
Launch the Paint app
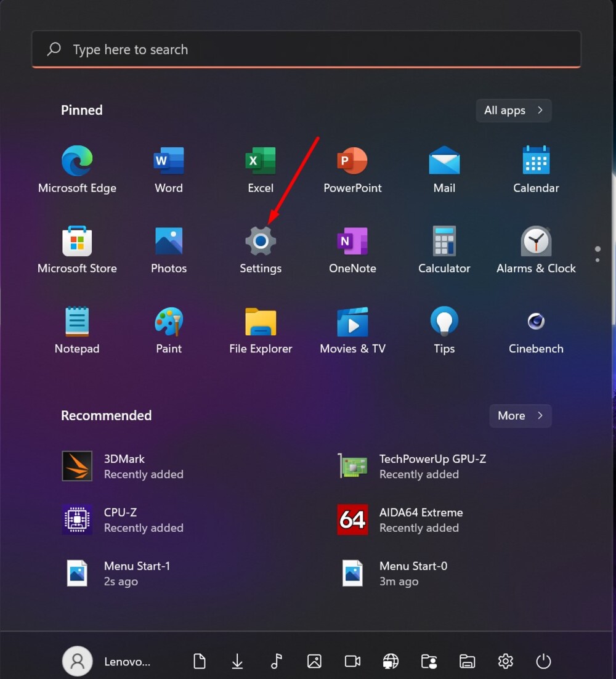169,330
